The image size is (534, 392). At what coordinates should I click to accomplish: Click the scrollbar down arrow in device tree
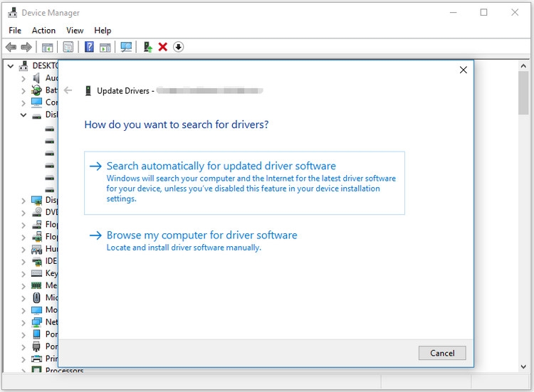523,366
